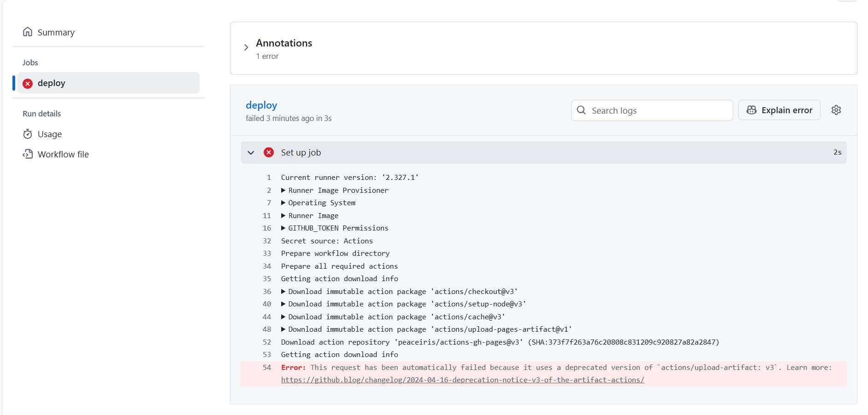The image size is (868, 415).
Task: Collapse the Set up job step chevron
Action: (x=251, y=152)
